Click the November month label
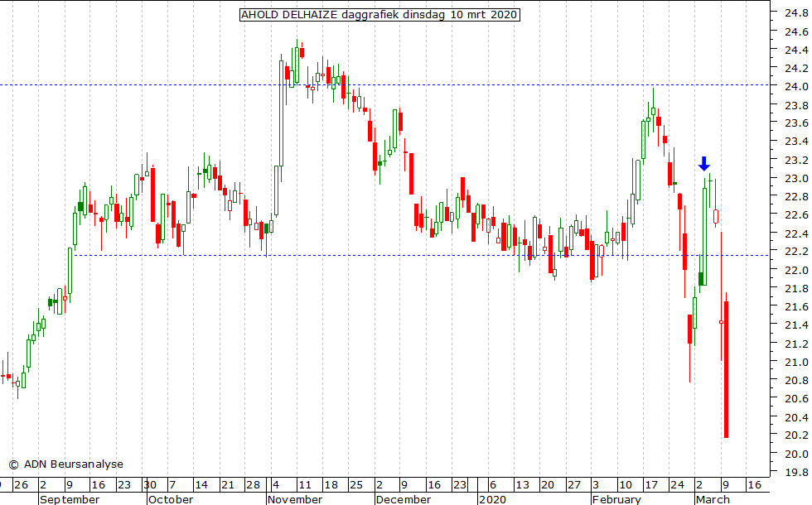The height and width of the screenshot is (505, 812). [295, 499]
